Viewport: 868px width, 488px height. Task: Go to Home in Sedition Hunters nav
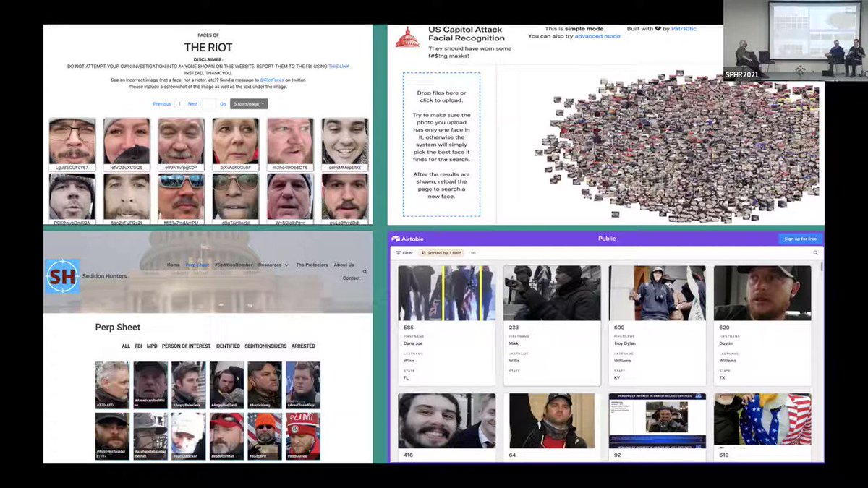click(174, 265)
